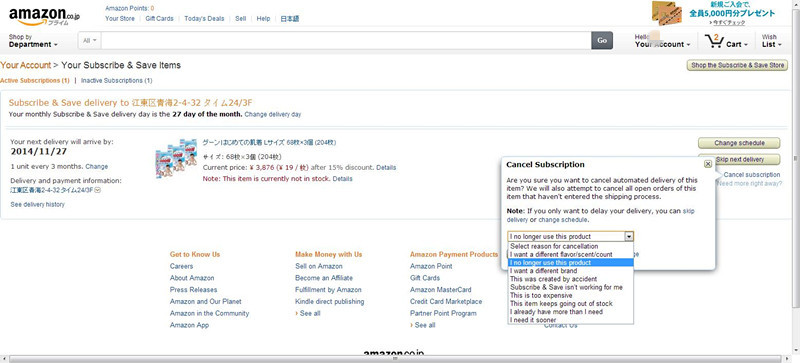Viewport: 800px width, 363px height.
Task: Open Amazon in the Community link
Action: pyautogui.click(x=209, y=313)
